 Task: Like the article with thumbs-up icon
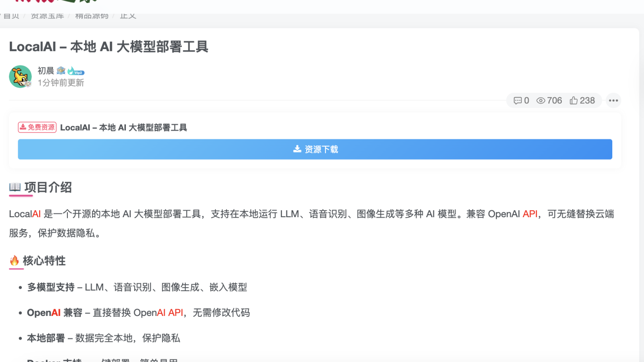click(x=574, y=101)
